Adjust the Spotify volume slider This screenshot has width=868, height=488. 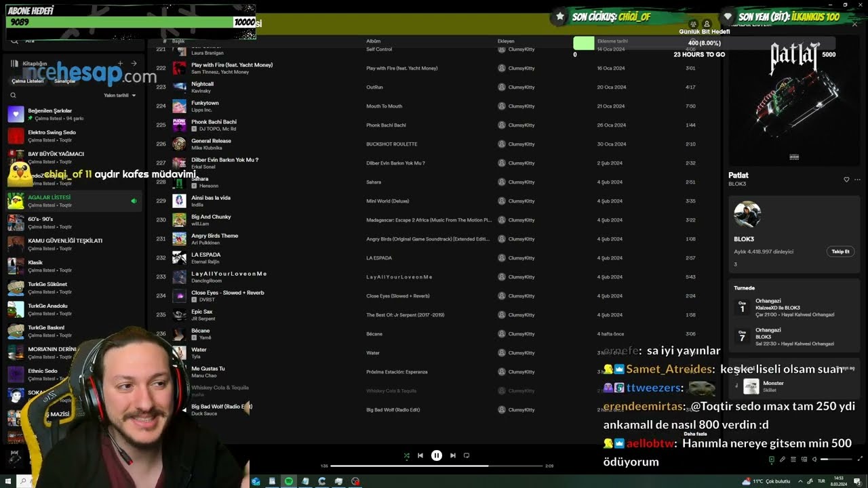(836, 460)
